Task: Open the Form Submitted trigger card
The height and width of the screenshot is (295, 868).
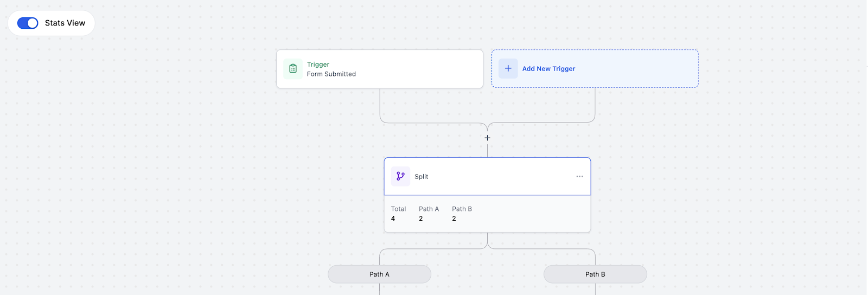Action: pos(380,69)
